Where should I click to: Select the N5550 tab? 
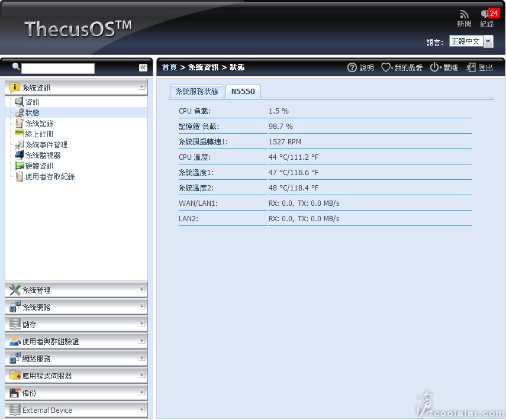click(243, 92)
